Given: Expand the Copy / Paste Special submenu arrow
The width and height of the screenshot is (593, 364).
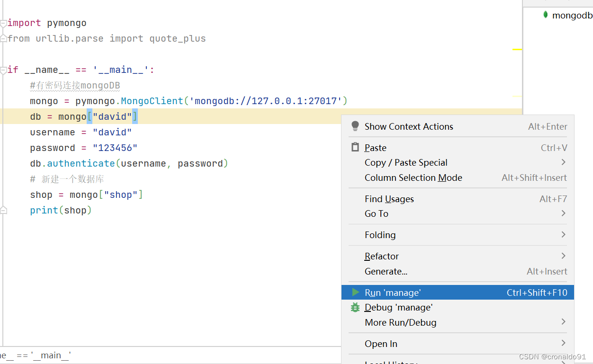Looking at the screenshot, I should [563, 162].
